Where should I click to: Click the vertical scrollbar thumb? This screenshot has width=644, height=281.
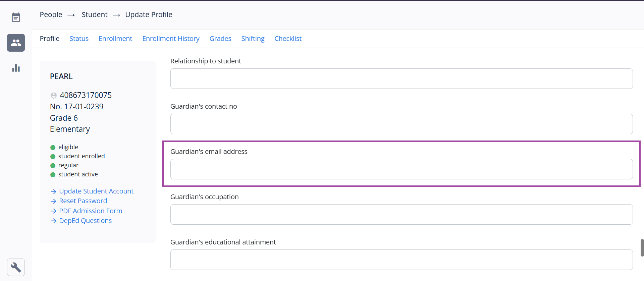point(642,248)
